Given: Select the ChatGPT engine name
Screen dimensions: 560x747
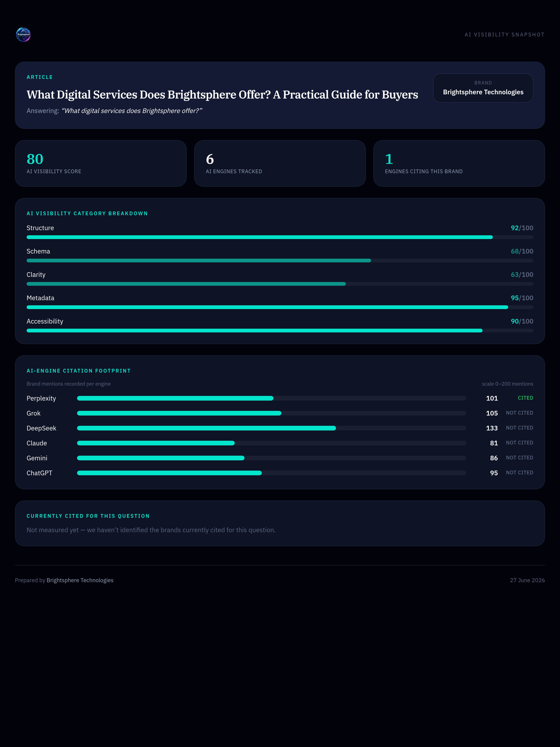Looking at the screenshot, I should pos(39,473).
